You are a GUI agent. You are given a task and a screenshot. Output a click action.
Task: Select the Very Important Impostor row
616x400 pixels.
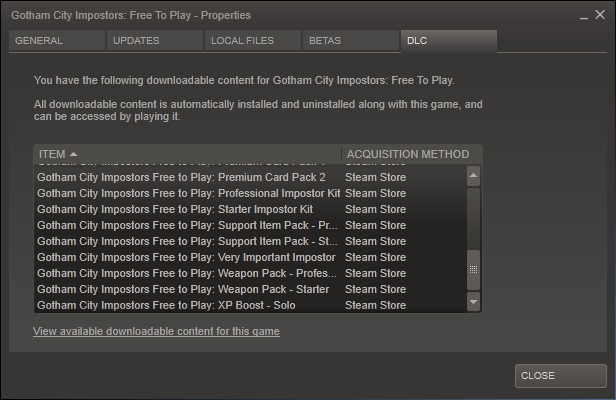(x=250, y=257)
